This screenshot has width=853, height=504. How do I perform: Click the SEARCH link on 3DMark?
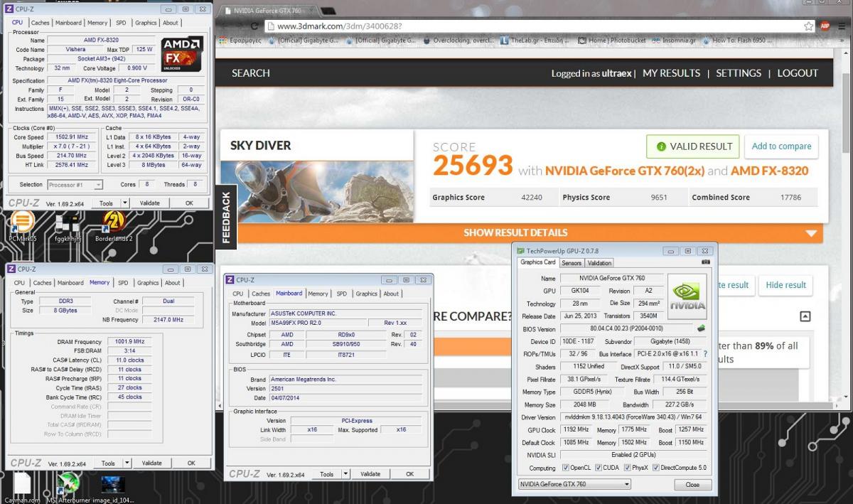click(x=251, y=73)
